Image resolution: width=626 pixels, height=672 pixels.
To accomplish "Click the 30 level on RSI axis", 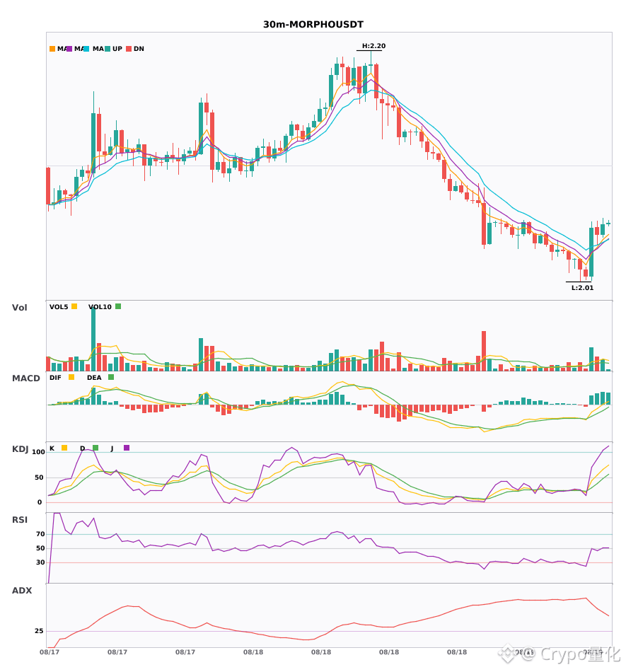I will coord(40,562).
